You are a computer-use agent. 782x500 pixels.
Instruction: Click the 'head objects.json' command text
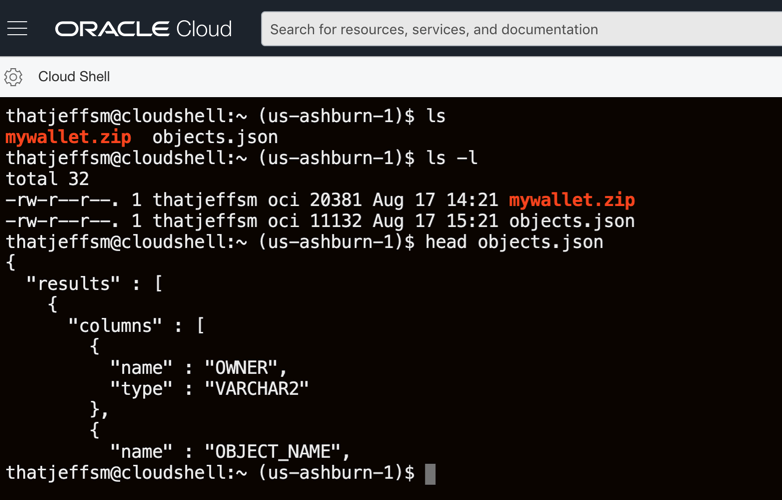514,242
